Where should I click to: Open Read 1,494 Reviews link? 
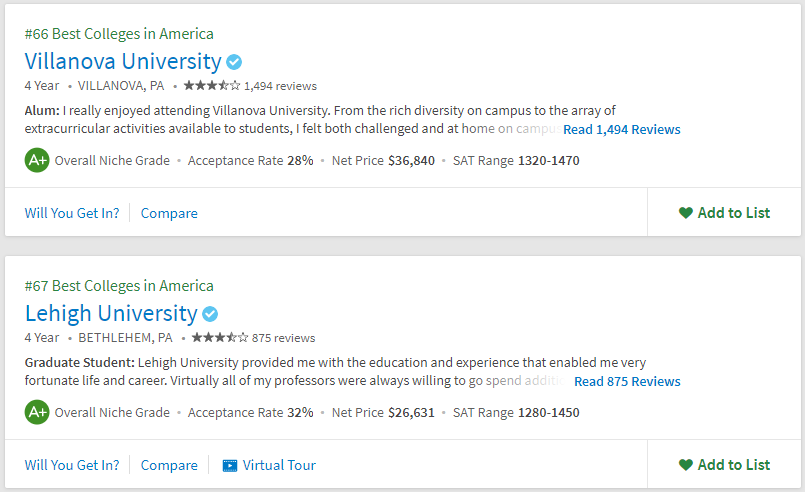pos(622,129)
